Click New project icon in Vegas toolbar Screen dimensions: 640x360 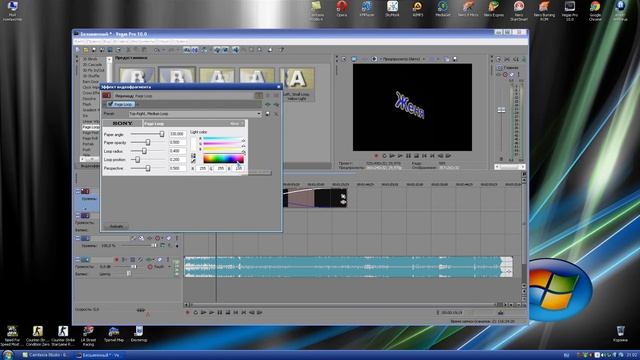[78, 50]
